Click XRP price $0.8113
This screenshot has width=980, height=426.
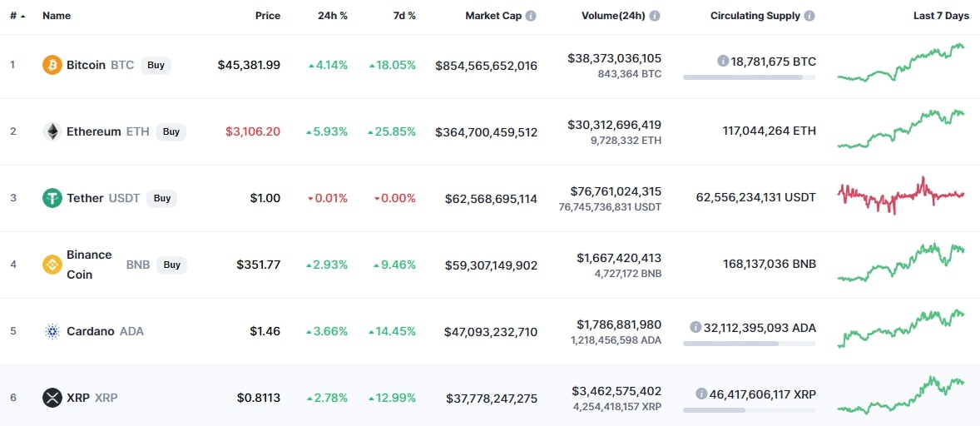pos(259,398)
